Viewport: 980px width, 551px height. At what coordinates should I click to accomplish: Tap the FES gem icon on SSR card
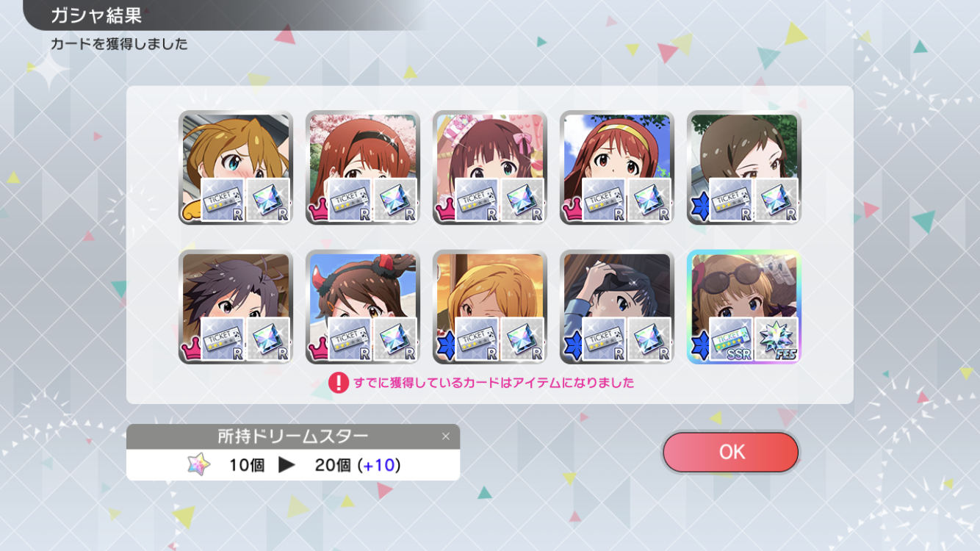pos(776,339)
